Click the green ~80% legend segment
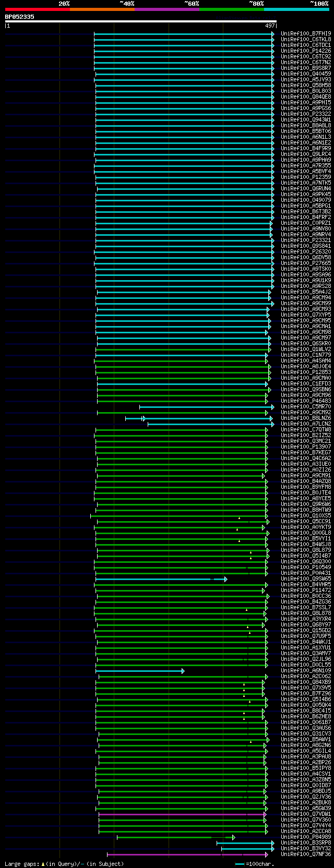This screenshot has width=334, height=868. [x=232, y=9]
